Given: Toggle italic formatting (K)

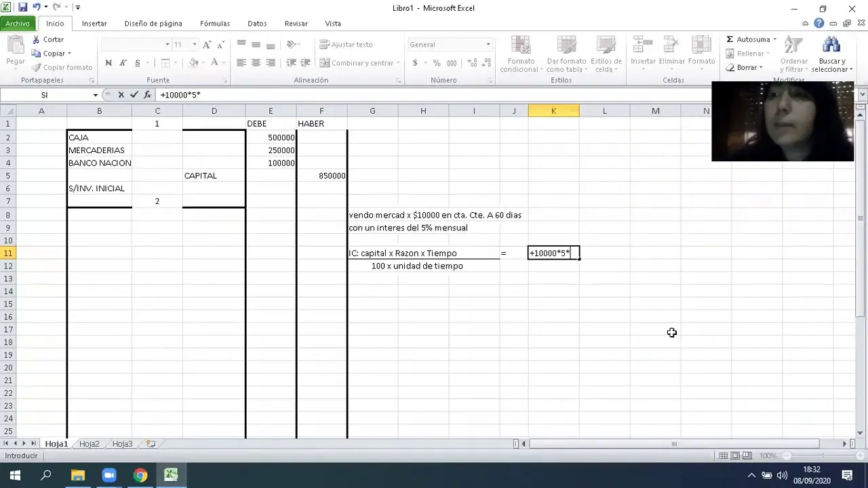Looking at the screenshot, I should 123,63.
